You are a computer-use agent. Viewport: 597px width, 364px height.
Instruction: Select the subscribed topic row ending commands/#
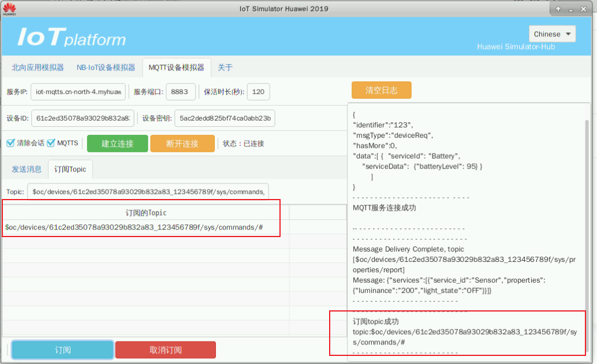[x=146, y=227]
